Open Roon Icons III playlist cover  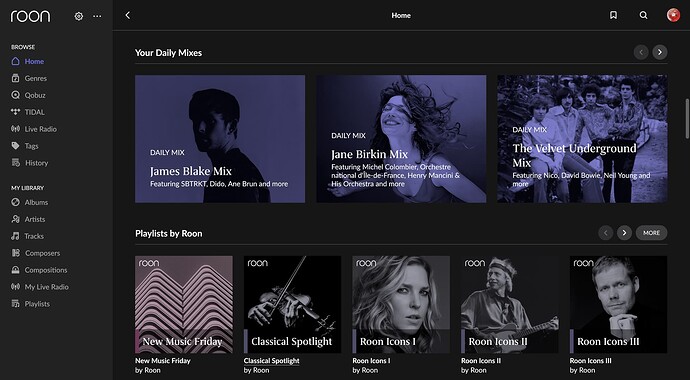(618, 304)
